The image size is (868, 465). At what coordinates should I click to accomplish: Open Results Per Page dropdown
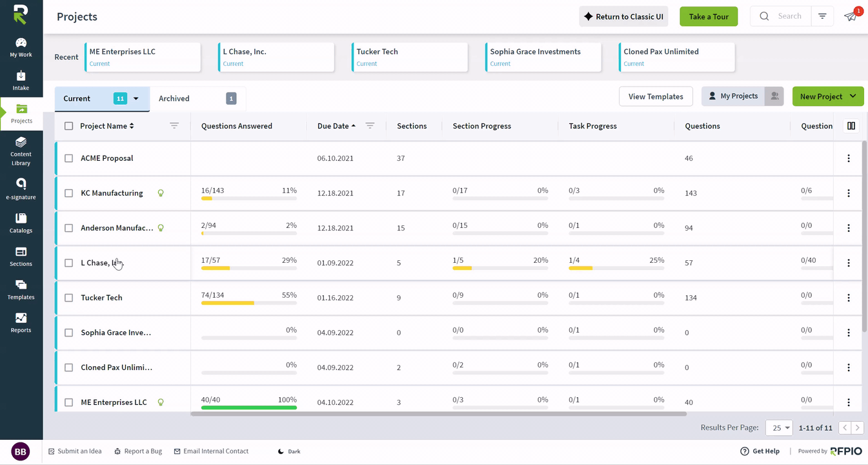coord(779,428)
